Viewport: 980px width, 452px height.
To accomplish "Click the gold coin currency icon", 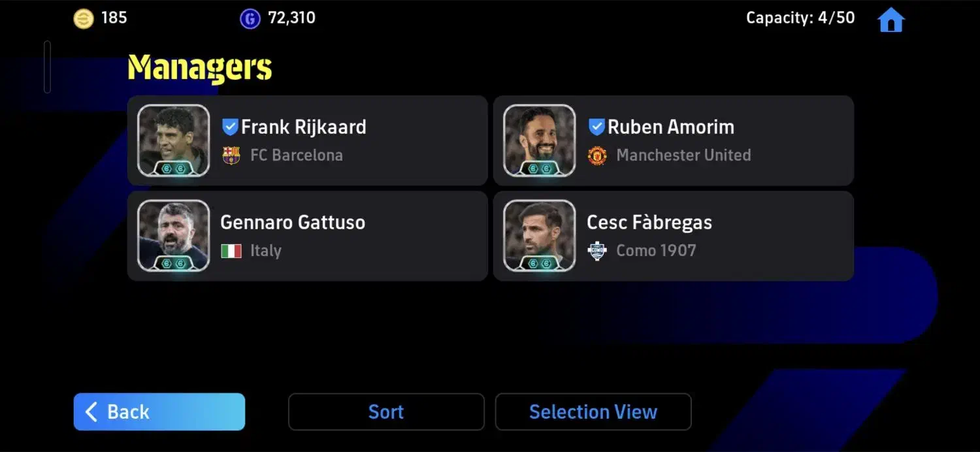I will click(x=84, y=18).
